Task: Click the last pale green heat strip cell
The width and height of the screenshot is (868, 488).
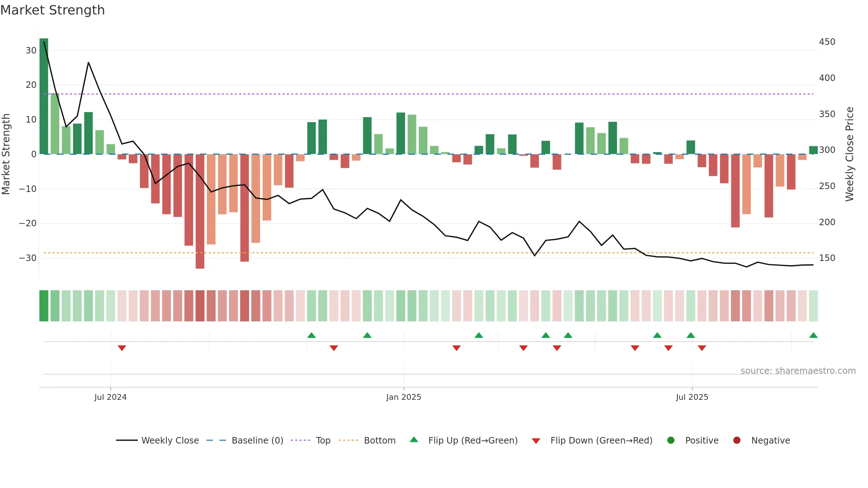Action: click(813, 306)
